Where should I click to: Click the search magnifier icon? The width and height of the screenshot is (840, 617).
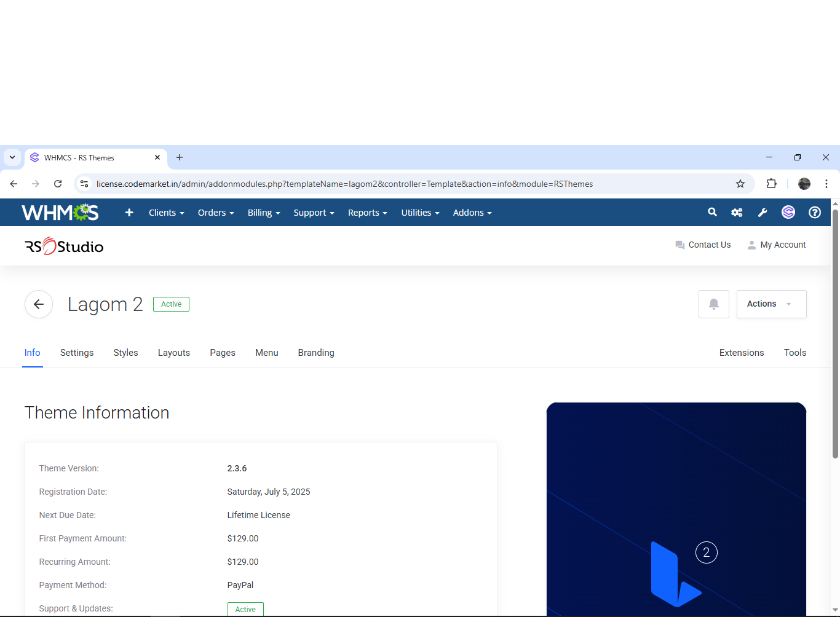712,212
